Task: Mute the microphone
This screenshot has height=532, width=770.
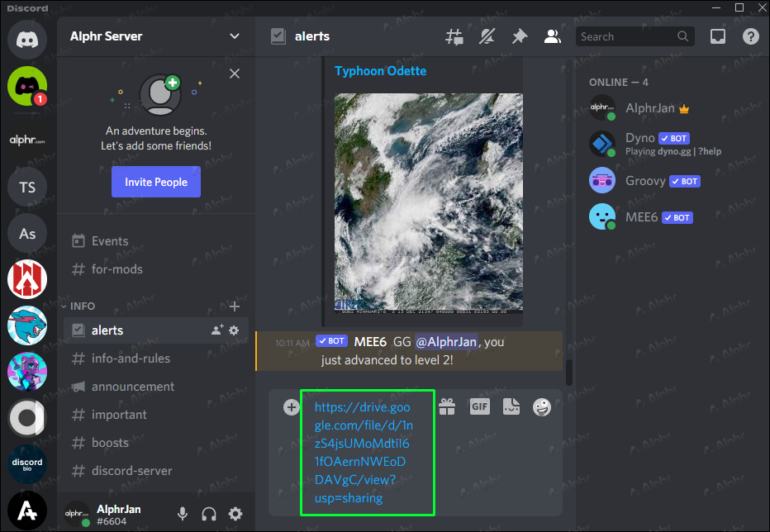Action: click(183, 514)
